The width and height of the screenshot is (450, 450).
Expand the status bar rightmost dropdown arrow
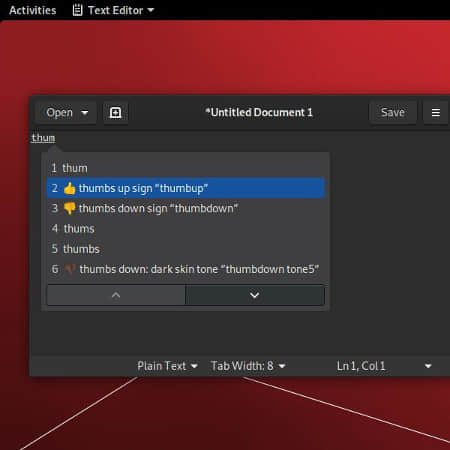point(428,366)
